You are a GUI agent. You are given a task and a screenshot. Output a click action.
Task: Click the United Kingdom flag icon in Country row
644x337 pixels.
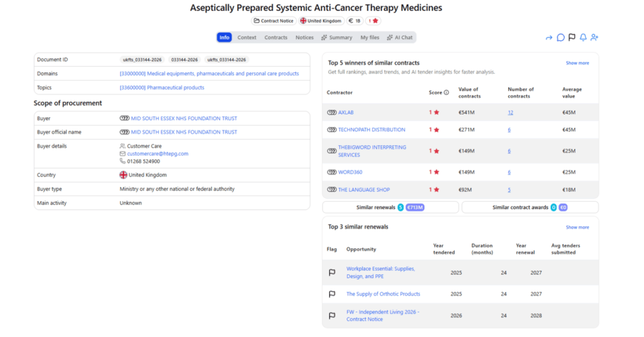click(x=123, y=175)
